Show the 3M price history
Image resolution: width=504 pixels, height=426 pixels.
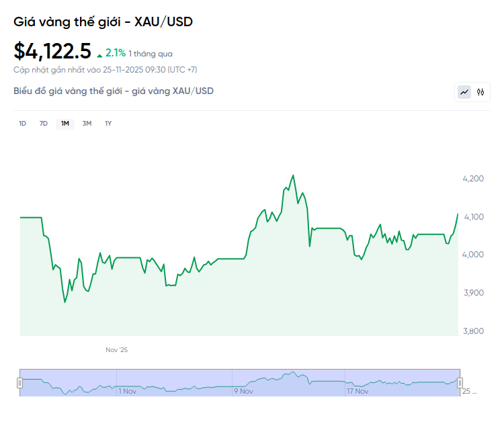[87, 123]
